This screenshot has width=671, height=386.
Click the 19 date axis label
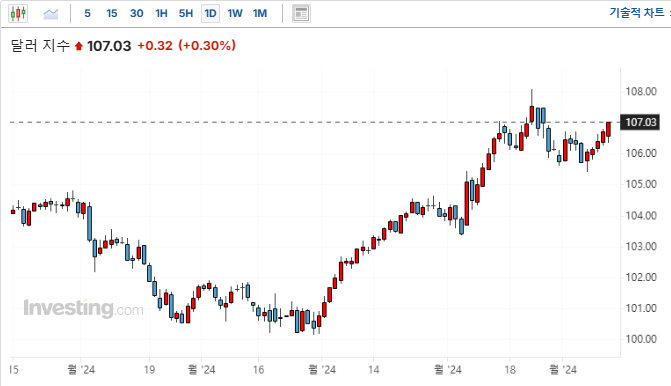pyautogui.click(x=149, y=370)
